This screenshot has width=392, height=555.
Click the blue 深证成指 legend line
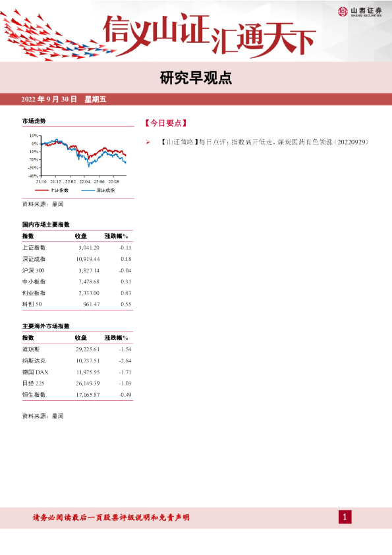tap(88, 190)
